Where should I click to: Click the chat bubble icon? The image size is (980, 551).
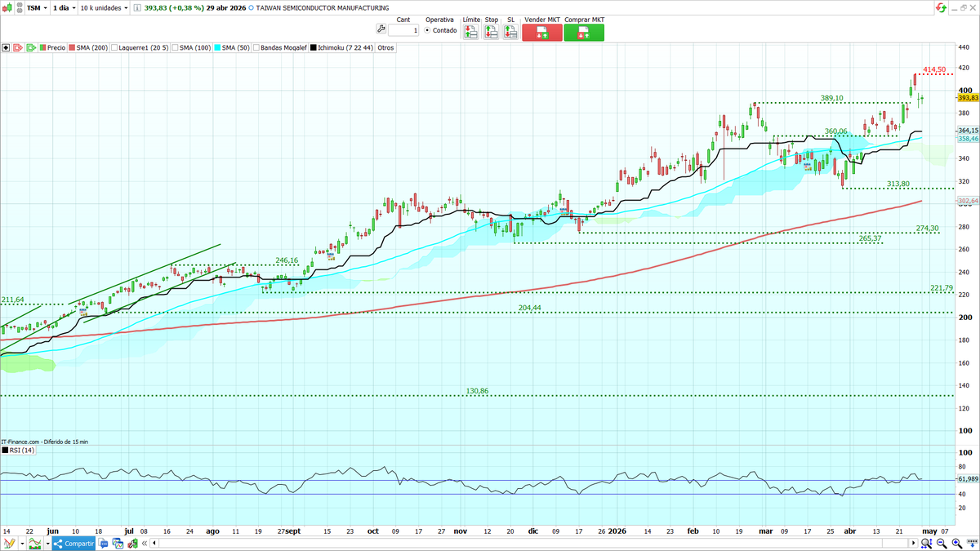[x=104, y=543]
